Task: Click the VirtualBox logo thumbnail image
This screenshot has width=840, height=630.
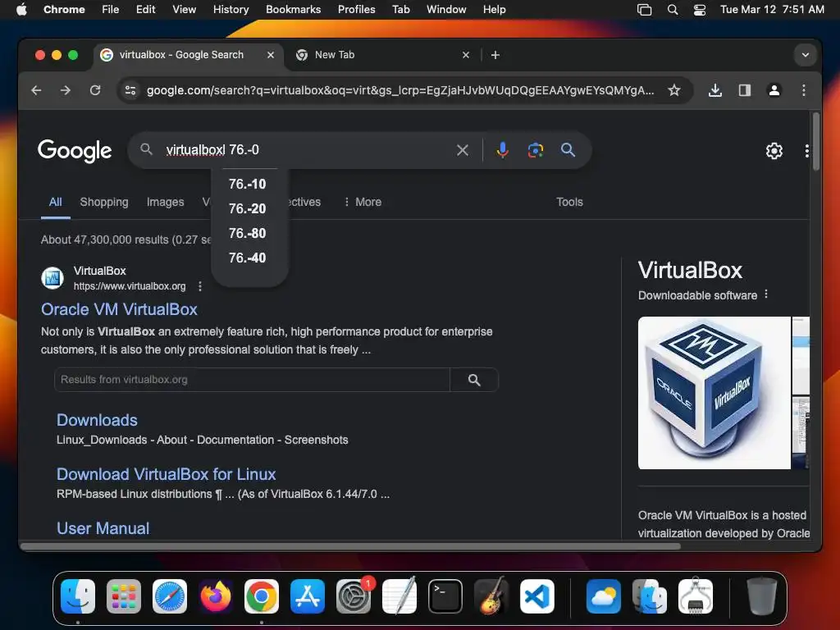Action: point(714,393)
